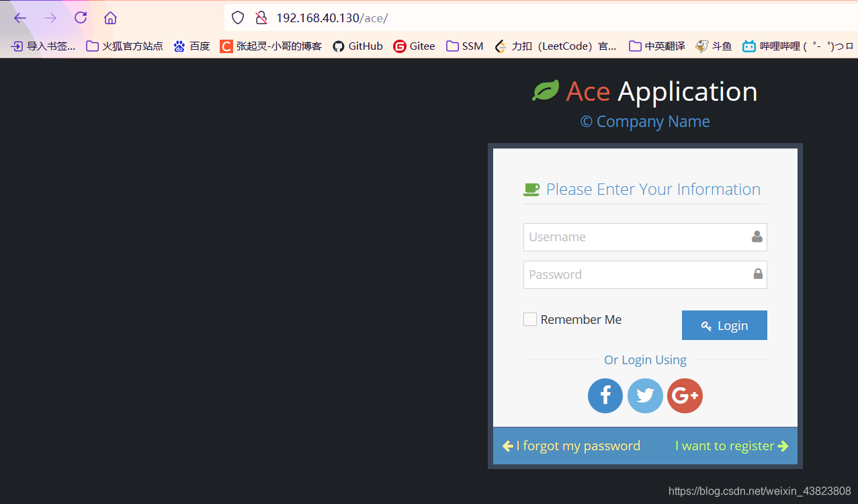Click the I want to register link
The width and height of the screenshot is (858, 504).
(732, 446)
